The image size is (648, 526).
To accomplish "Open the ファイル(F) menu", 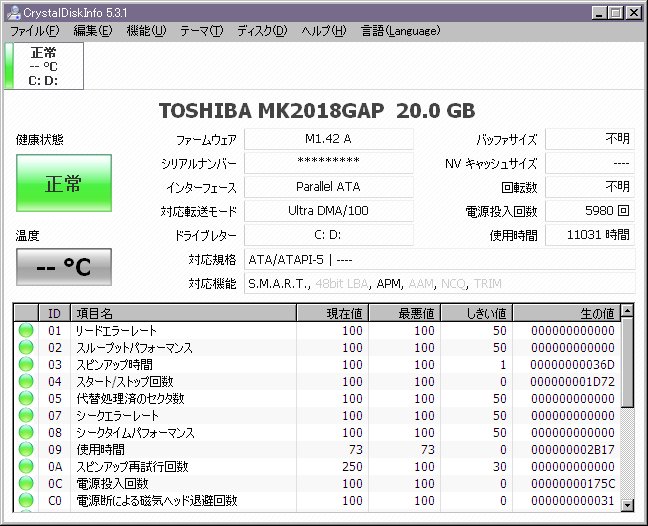I will click(35, 31).
